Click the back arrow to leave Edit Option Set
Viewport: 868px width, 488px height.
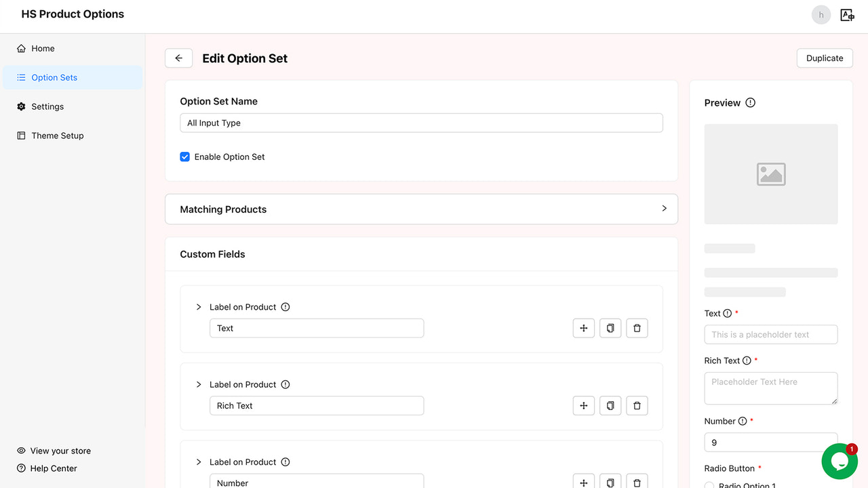(178, 58)
